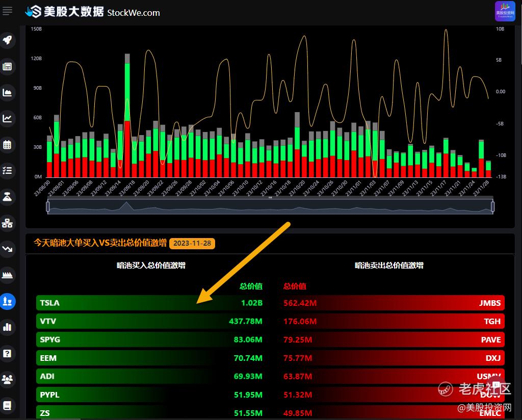Click the 2023-11-28 date badge
This screenshot has width=522, height=420.
[x=192, y=243]
